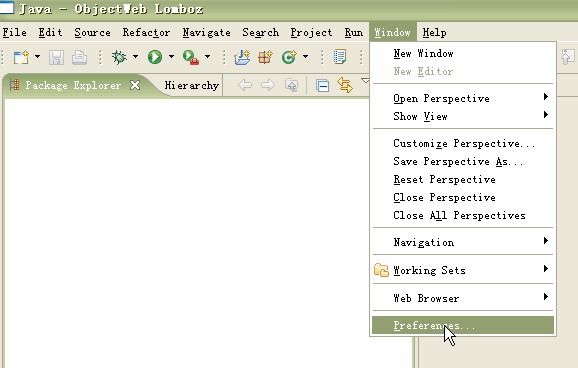Open the Edit menu
This screenshot has height=368, width=578.
tap(51, 32)
